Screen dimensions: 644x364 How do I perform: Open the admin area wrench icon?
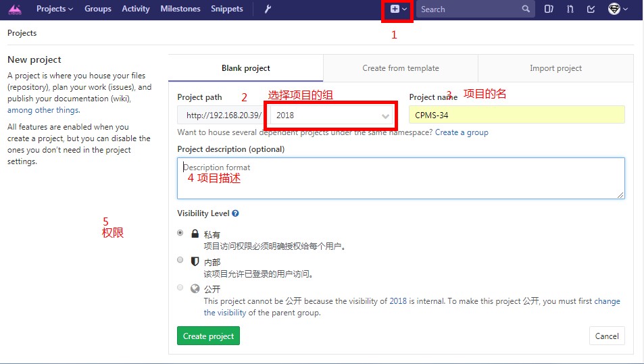click(x=267, y=9)
